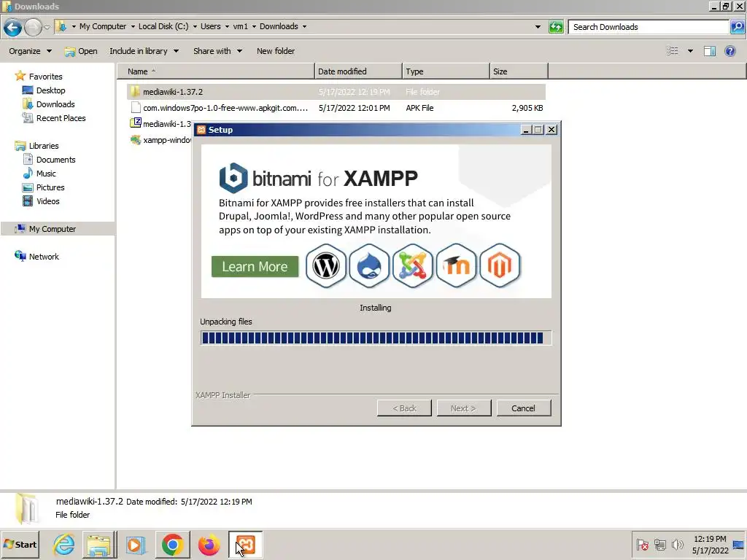Expand the arrow after Local Disk (C:)
This screenshot has width=747, height=560.
coord(195,27)
